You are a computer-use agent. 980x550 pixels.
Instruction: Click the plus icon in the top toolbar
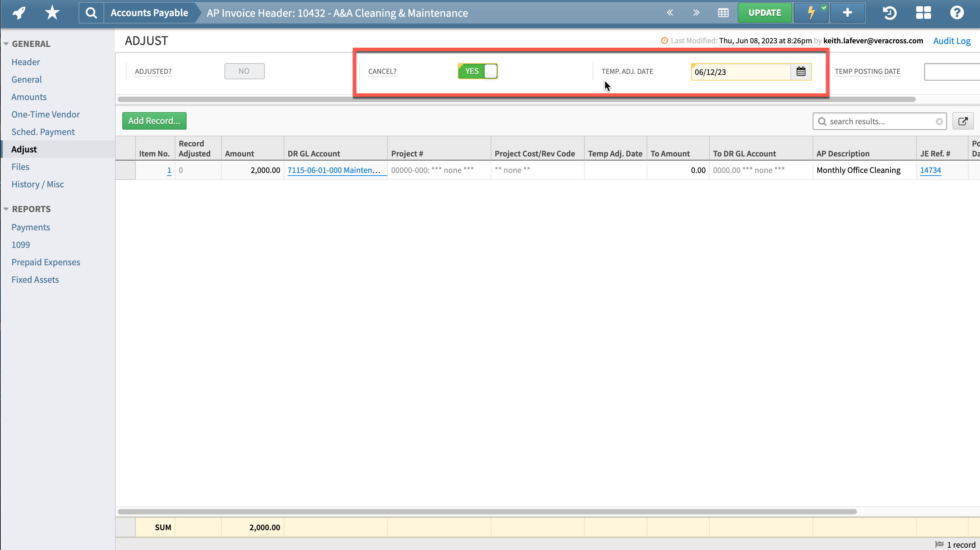pos(848,12)
